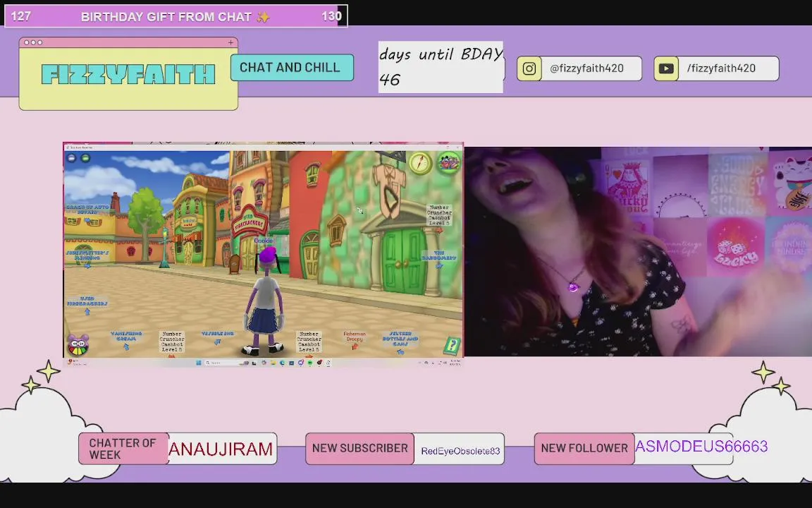
Task: Click the Used Firecrackers label on left edge
Action: pos(87,301)
